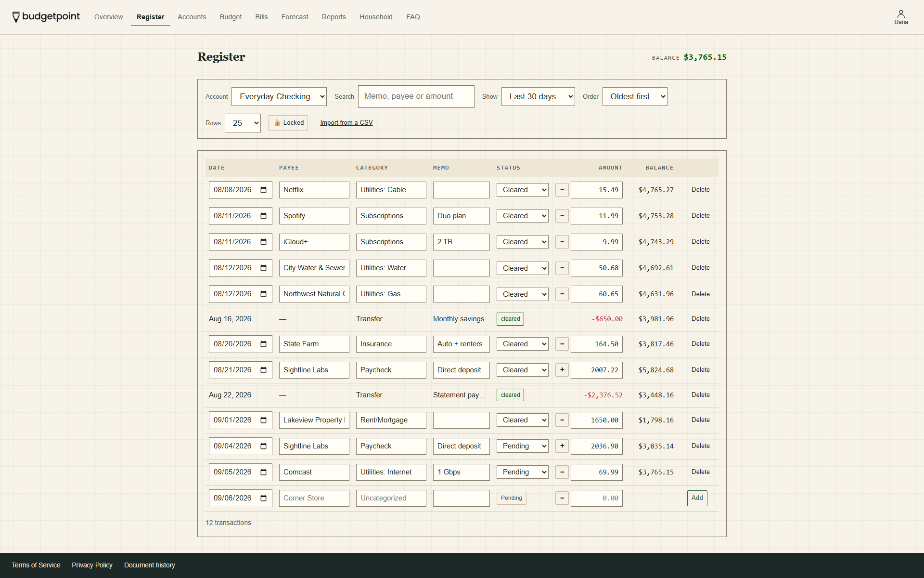Open the budgetpoint logo home link
The image size is (924, 578).
[x=46, y=17]
